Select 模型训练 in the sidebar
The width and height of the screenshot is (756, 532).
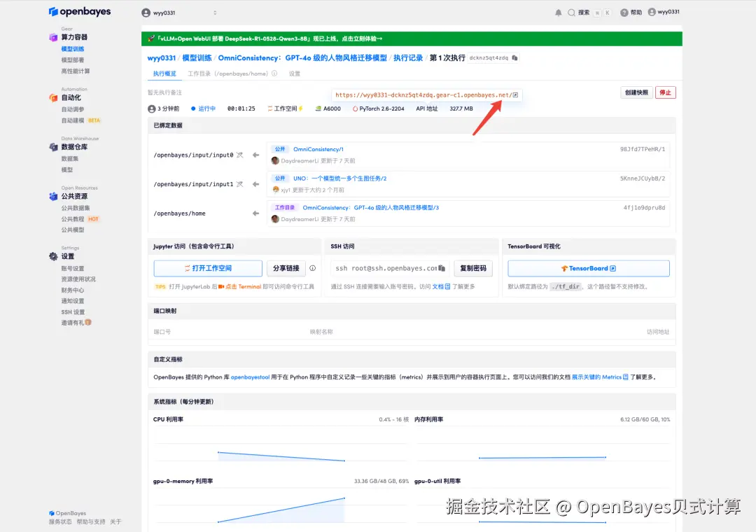click(73, 49)
